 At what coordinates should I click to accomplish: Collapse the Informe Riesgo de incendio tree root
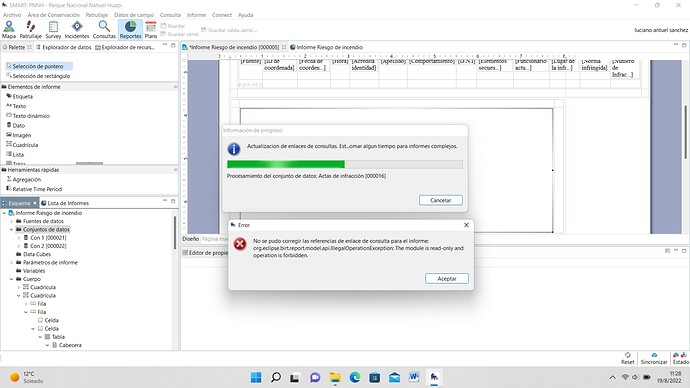tap(4, 213)
